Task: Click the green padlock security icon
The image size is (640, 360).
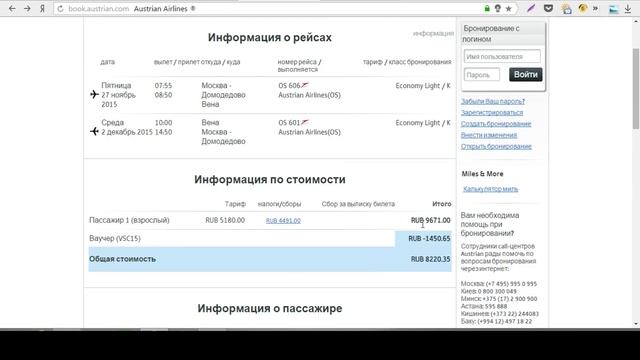Action: click(487, 8)
